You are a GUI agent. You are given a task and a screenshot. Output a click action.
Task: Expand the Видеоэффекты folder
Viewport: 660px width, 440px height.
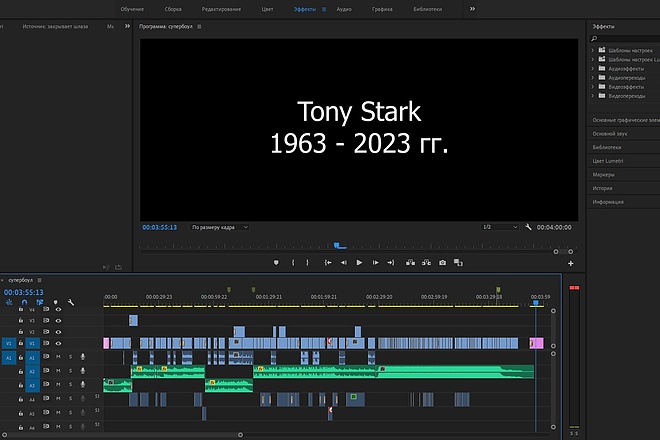tap(593, 87)
